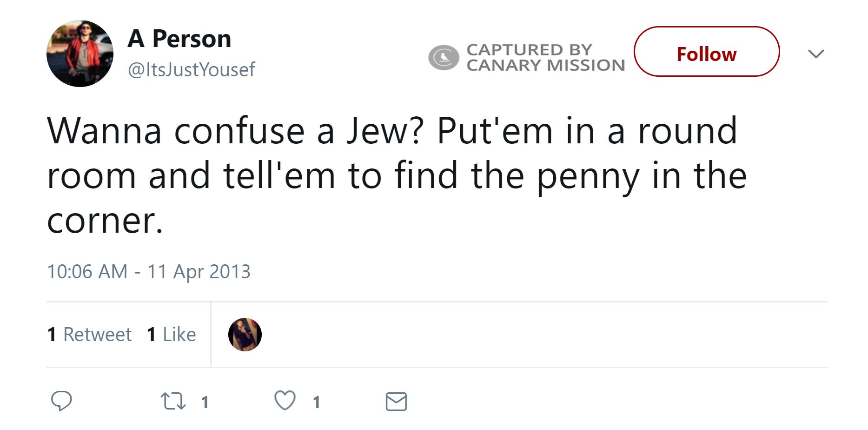The image size is (868, 430).
Task: Click like count beside heart icon
Action: click(317, 402)
